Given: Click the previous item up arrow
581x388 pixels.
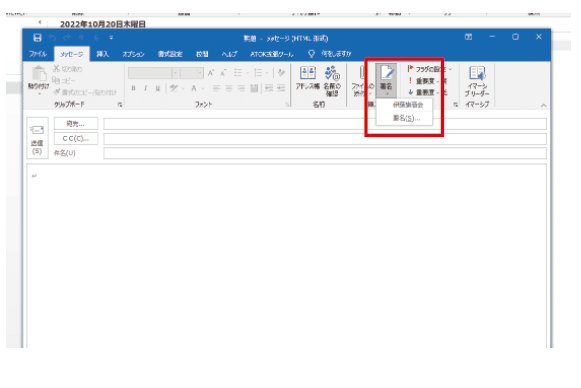Looking at the screenshot, I should tap(82, 37).
